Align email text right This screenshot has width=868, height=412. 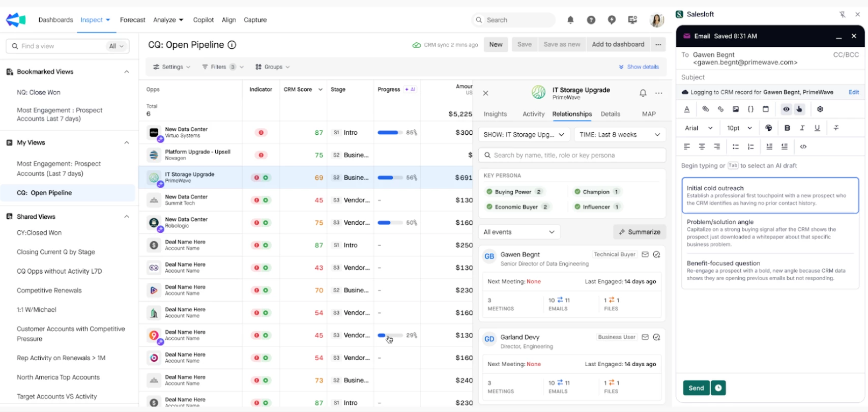pos(717,146)
